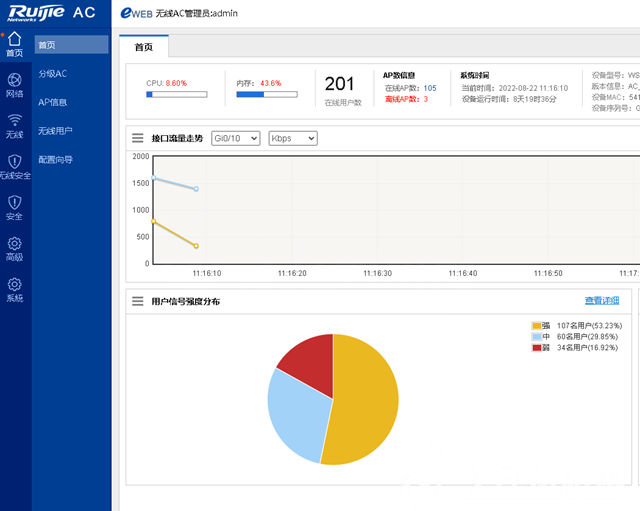
Task: Click the Home (首页) sidebar icon
Action: [x=14, y=43]
